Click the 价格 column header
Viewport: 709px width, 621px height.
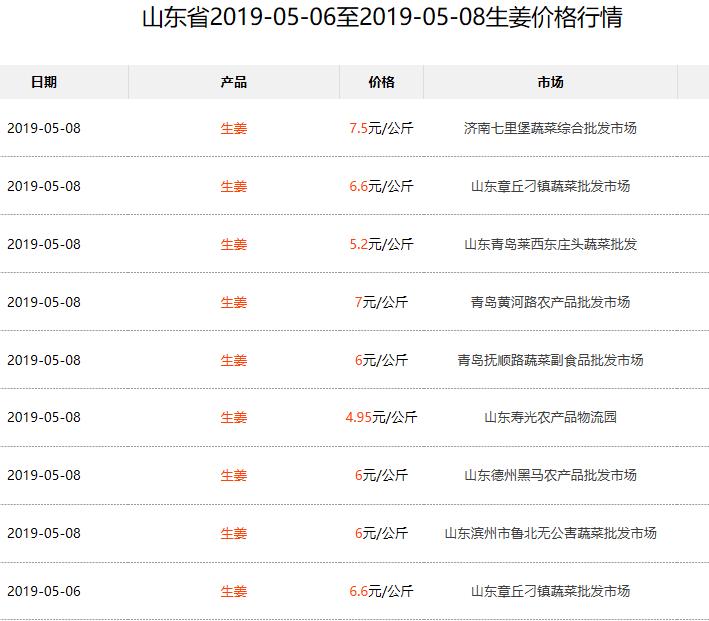click(381, 82)
